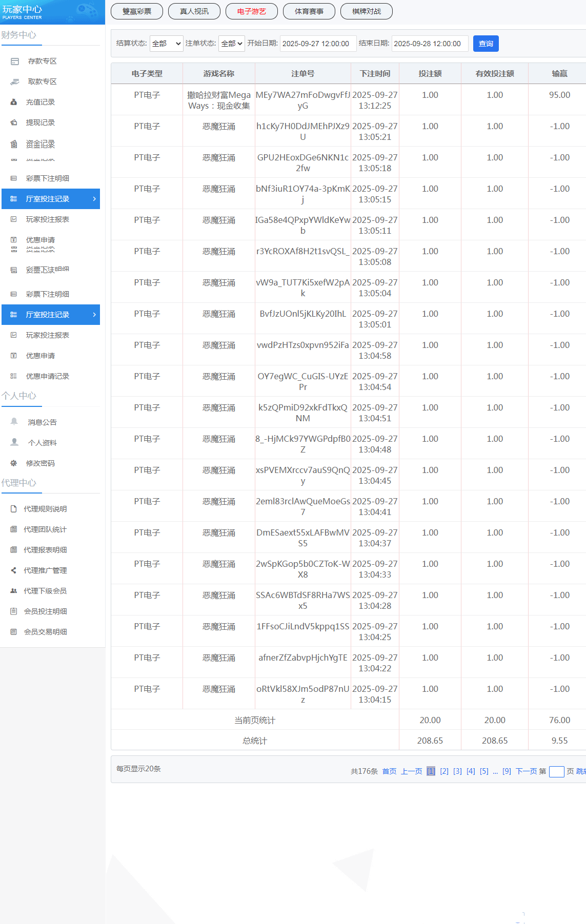Open the 结算状态 dropdown

click(167, 44)
